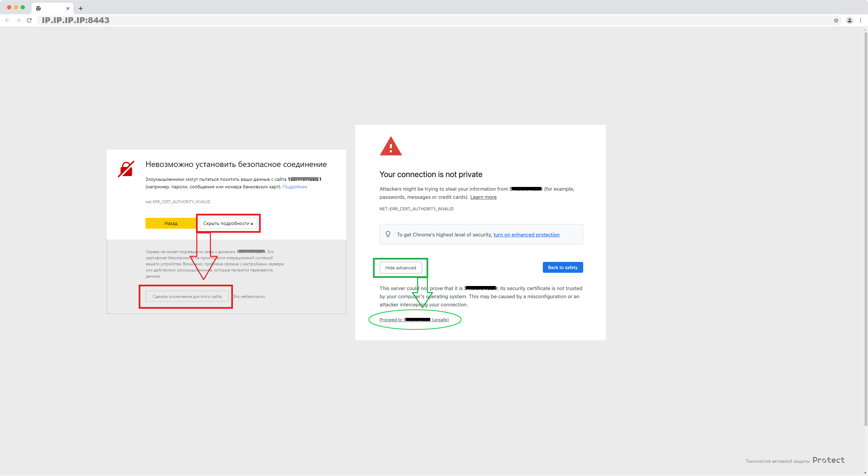Image resolution: width=868 pixels, height=476 pixels.
Task: Click the Protect logo at bottom right
Action: point(829,460)
